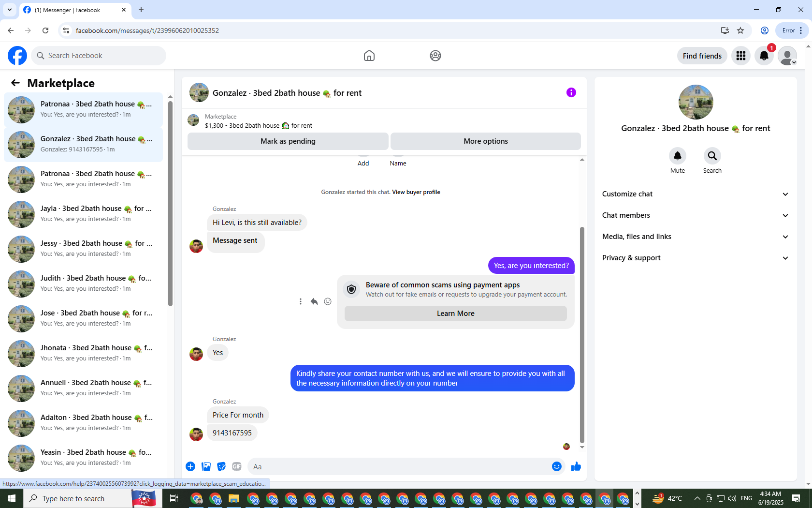Send a thumbs-up like
This screenshot has height=508, width=812.
click(576, 466)
